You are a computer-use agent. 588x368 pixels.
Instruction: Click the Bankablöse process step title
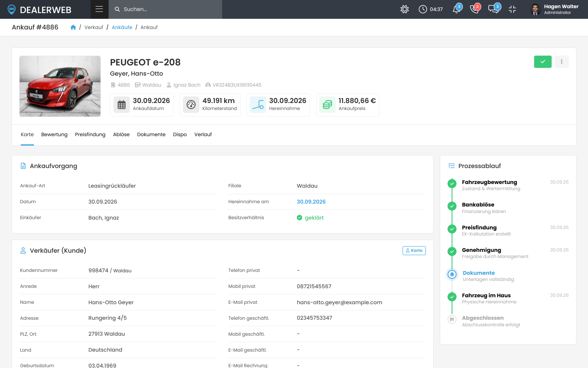pyautogui.click(x=478, y=205)
